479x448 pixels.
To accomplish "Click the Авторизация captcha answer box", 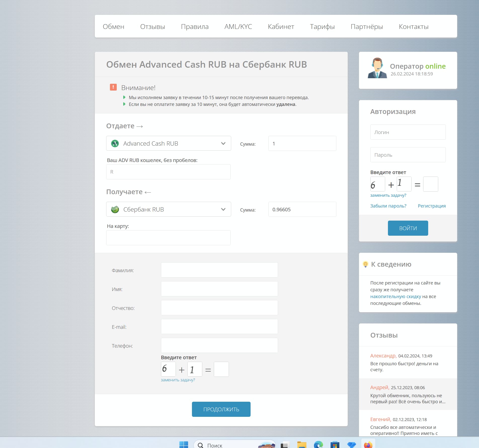I will pos(431,184).
